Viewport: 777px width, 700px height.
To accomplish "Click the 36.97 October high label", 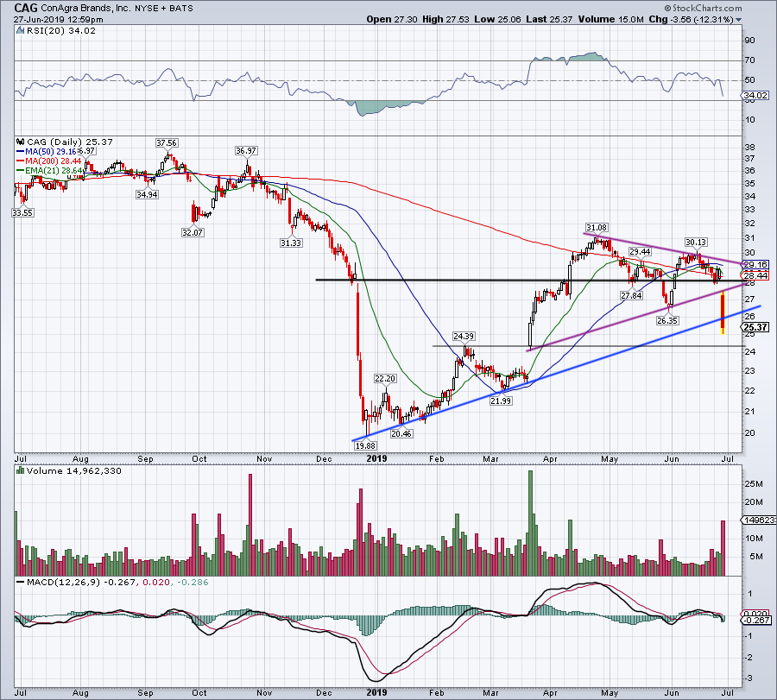I will pyautogui.click(x=246, y=150).
